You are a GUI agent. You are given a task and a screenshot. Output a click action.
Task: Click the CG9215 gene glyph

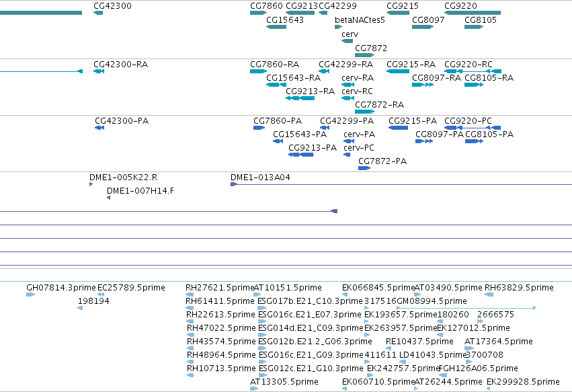(398, 13)
